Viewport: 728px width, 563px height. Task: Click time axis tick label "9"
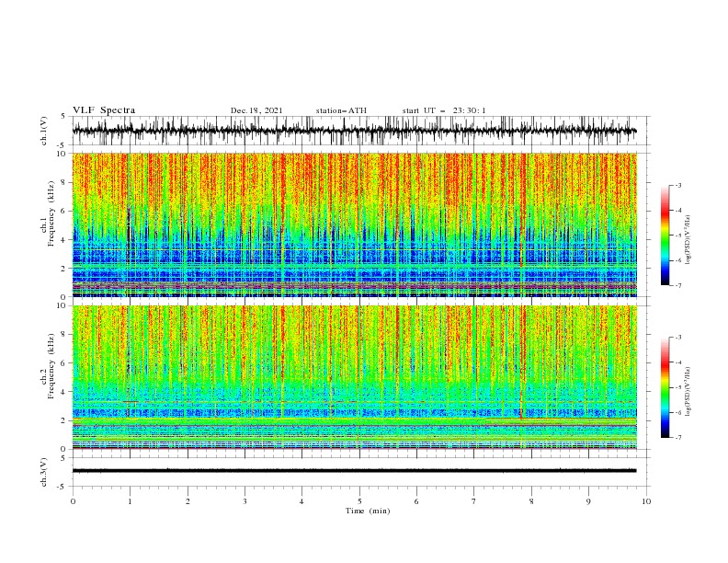(x=588, y=501)
